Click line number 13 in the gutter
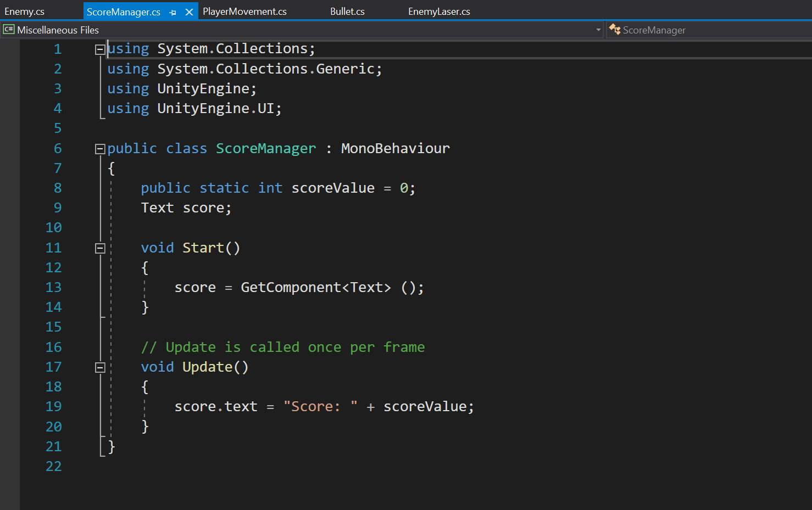 click(x=53, y=288)
